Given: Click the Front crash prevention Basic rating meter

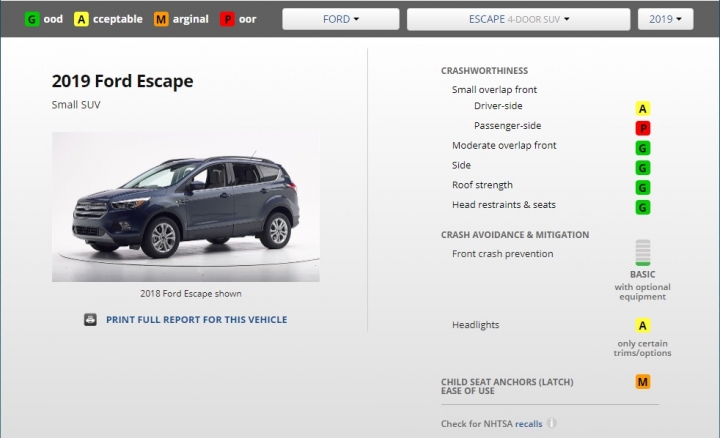Looking at the screenshot, I should [642, 253].
